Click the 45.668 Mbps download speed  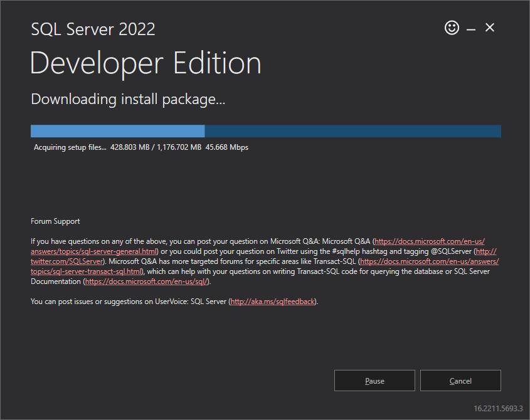point(227,147)
